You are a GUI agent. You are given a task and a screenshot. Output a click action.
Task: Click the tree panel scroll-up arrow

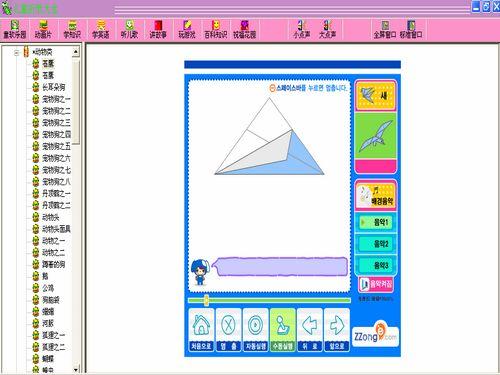point(76,52)
